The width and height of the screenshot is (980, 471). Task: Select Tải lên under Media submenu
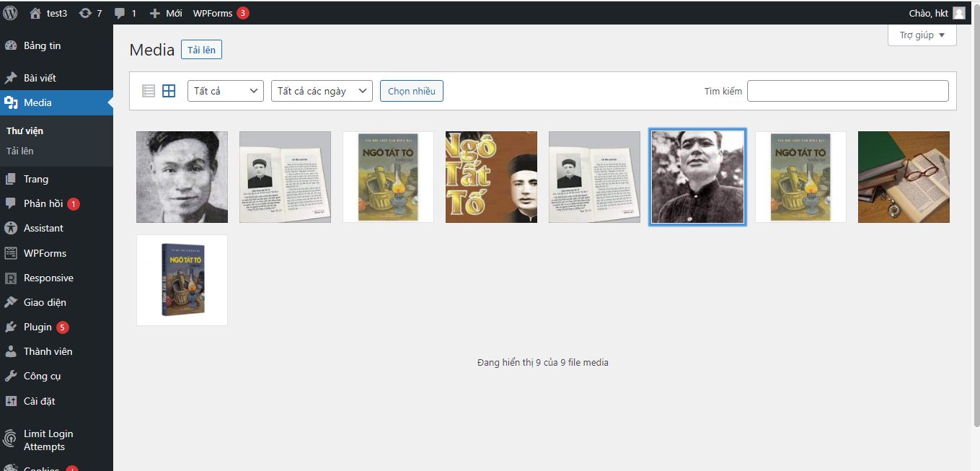coord(20,151)
